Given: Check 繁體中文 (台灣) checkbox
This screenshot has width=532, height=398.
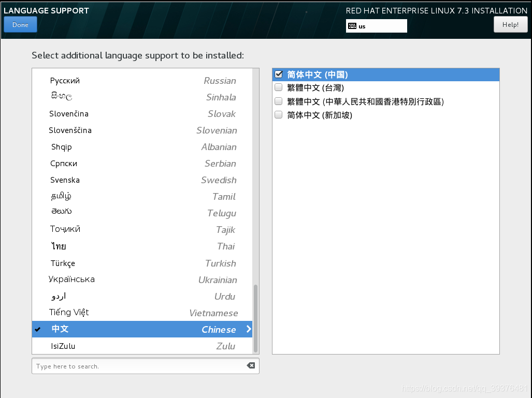Looking at the screenshot, I should [x=279, y=87].
